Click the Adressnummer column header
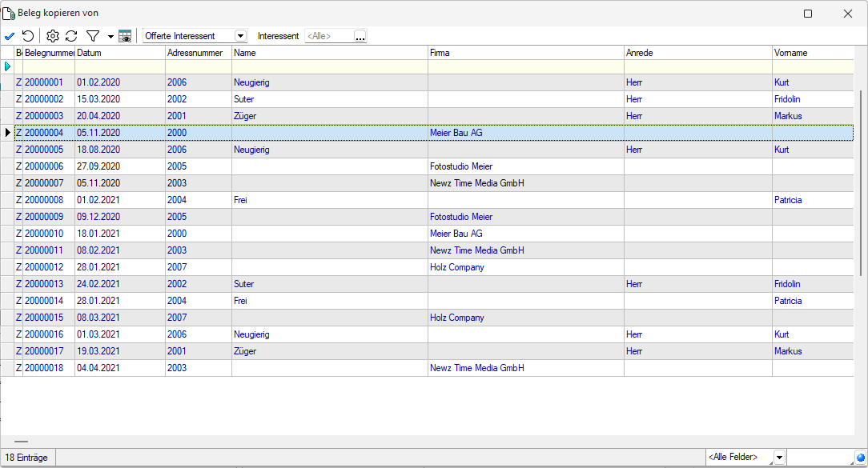The image size is (868, 468). click(198, 53)
